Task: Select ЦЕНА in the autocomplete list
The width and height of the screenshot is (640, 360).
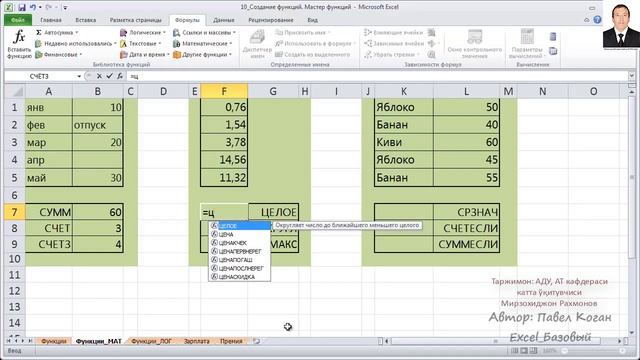Action: 240,234
